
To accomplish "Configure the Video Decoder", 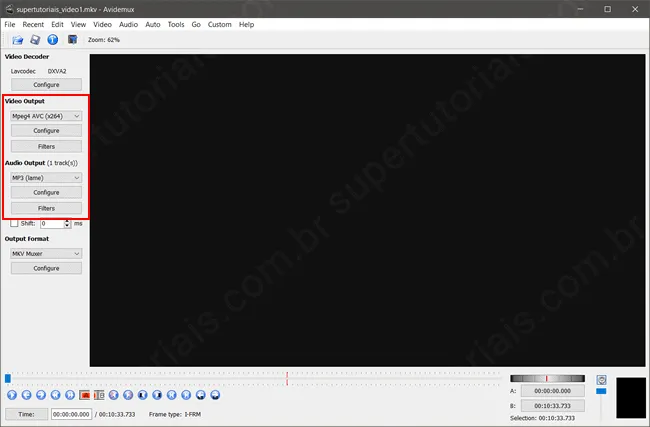I will [x=46, y=85].
